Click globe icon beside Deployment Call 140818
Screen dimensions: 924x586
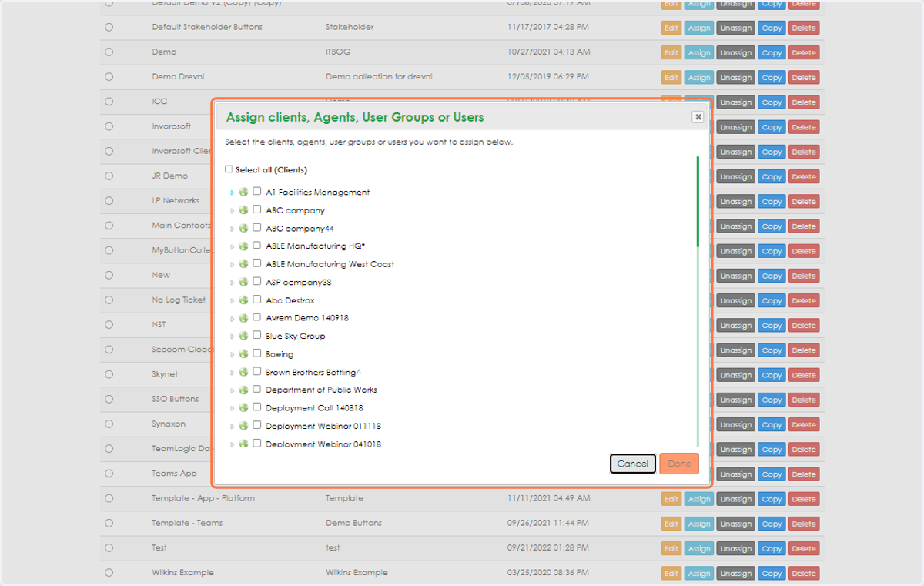[244, 407]
